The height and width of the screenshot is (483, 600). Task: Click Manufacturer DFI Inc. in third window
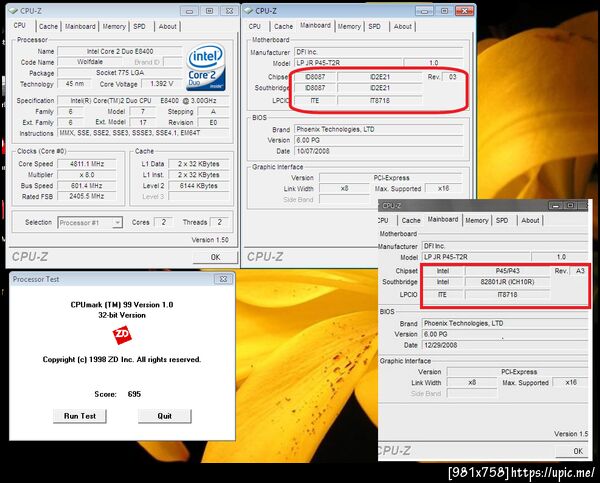[x=505, y=246]
